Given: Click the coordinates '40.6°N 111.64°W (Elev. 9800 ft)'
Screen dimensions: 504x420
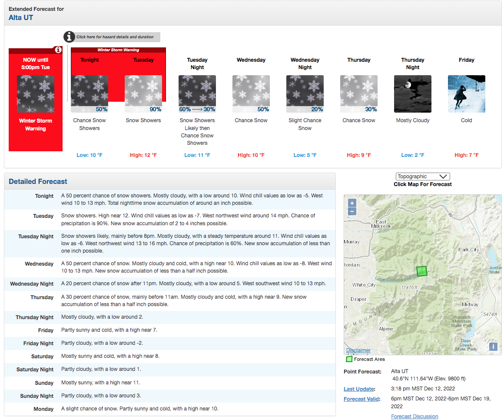Looking at the screenshot, I should pos(429,379).
